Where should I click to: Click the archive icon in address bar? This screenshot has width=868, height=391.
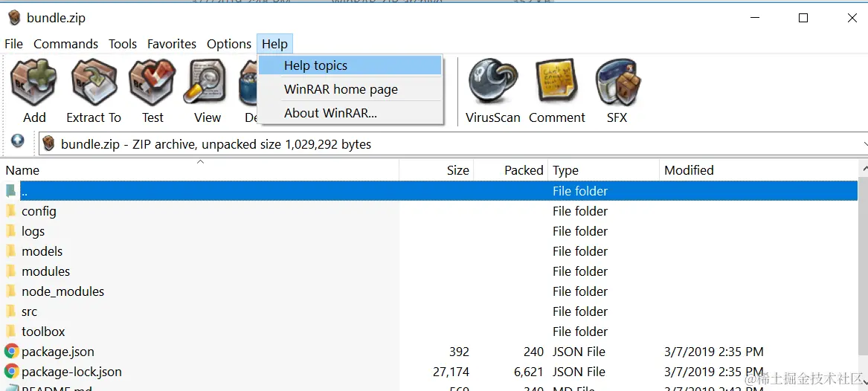point(49,144)
